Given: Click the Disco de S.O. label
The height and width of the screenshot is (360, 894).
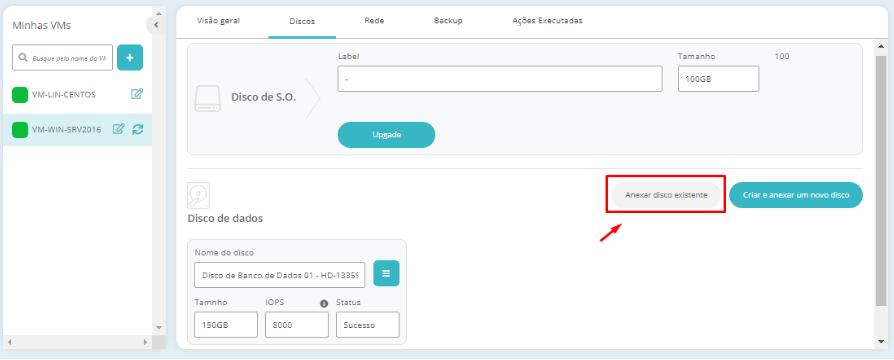Looking at the screenshot, I should [x=263, y=97].
